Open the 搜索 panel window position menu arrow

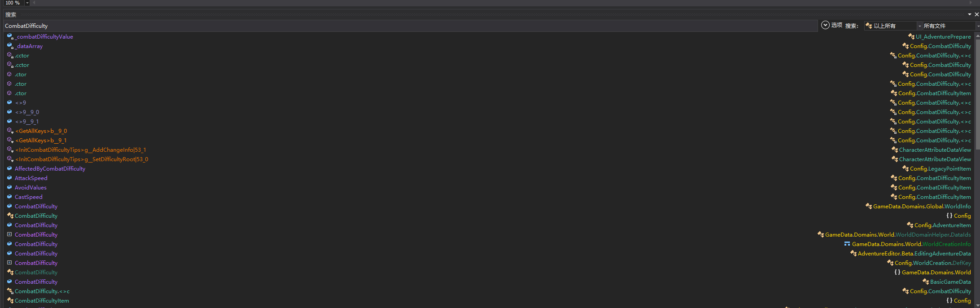coord(970,14)
